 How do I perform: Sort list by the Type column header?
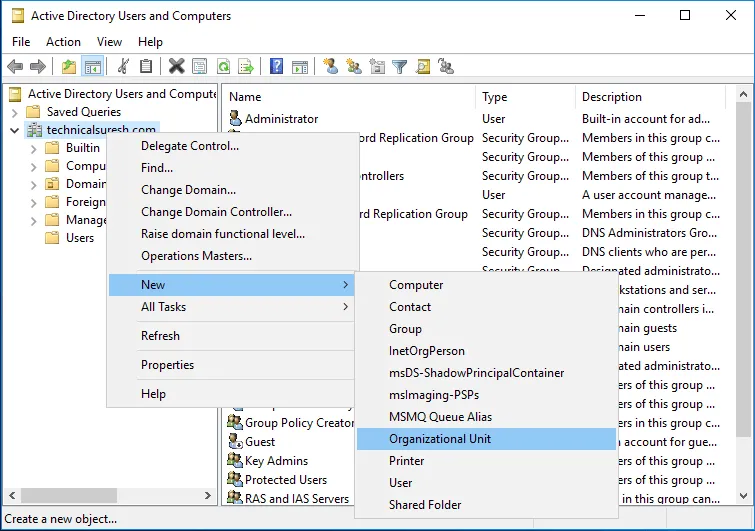pyautogui.click(x=526, y=97)
